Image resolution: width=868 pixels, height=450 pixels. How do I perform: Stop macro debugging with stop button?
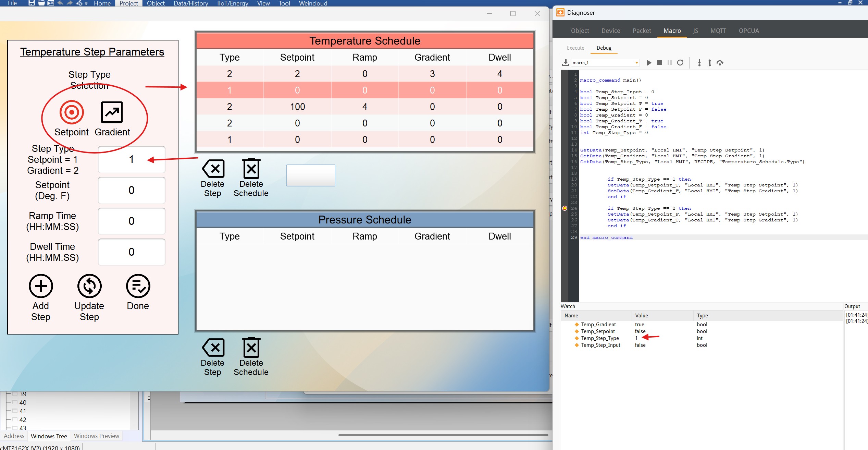click(x=659, y=63)
